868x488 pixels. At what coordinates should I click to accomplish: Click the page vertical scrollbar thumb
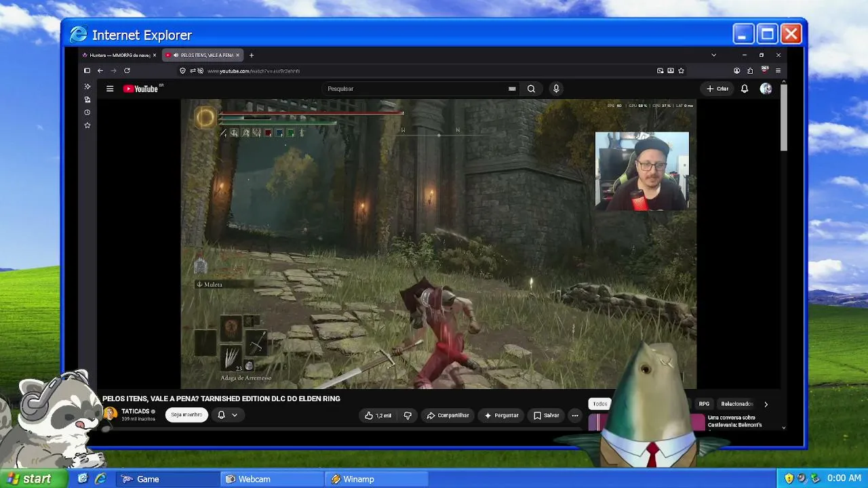tap(784, 117)
